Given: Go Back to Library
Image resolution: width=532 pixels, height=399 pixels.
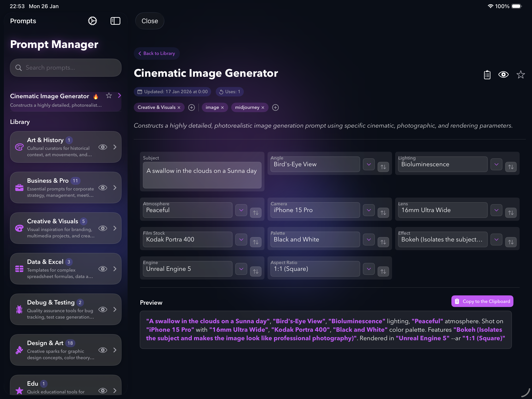Looking at the screenshot, I should pyautogui.click(x=157, y=53).
